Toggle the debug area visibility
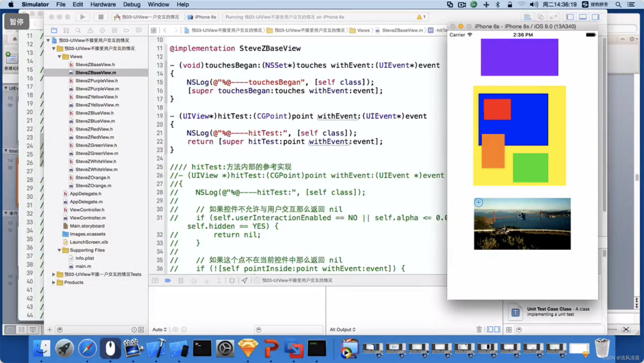 (583, 17)
